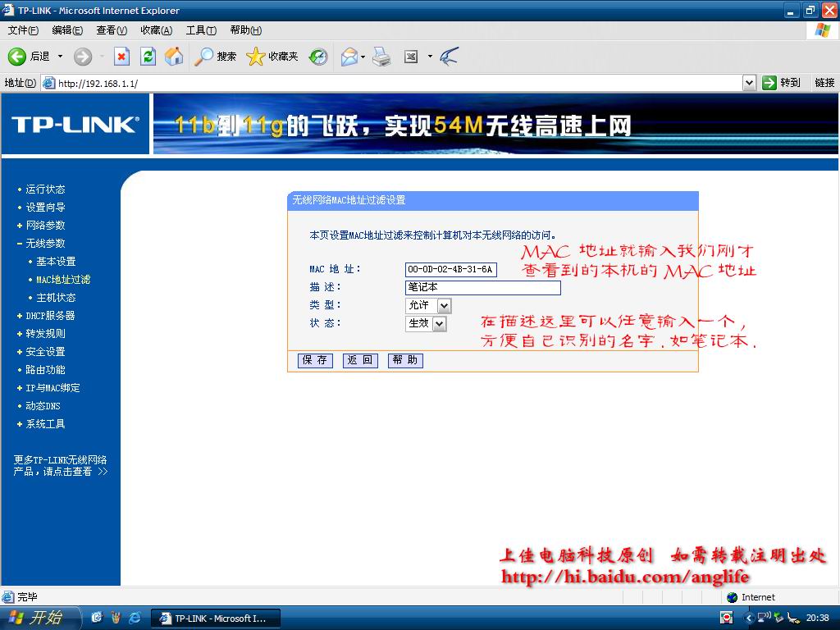Click the first quick launch icon
Viewport: 840px width, 630px height.
pyautogui.click(x=97, y=618)
